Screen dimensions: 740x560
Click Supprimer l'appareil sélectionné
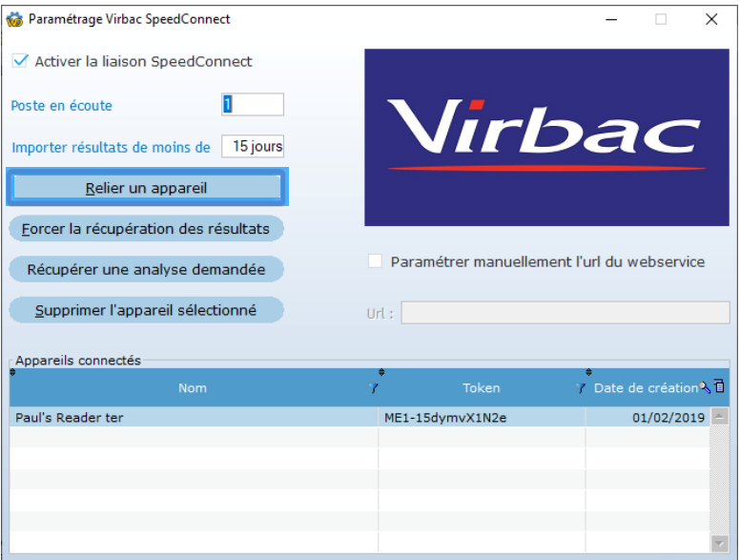click(x=146, y=310)
